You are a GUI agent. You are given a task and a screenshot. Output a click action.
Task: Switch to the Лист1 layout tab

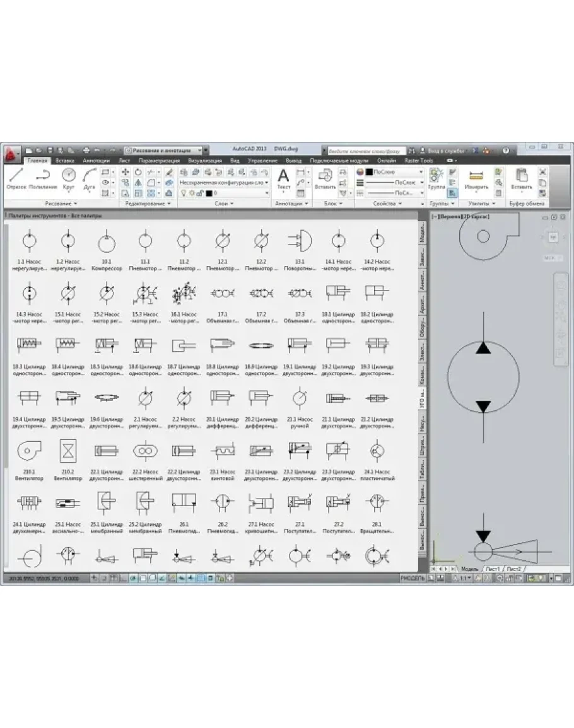click(x=492, y=569)
